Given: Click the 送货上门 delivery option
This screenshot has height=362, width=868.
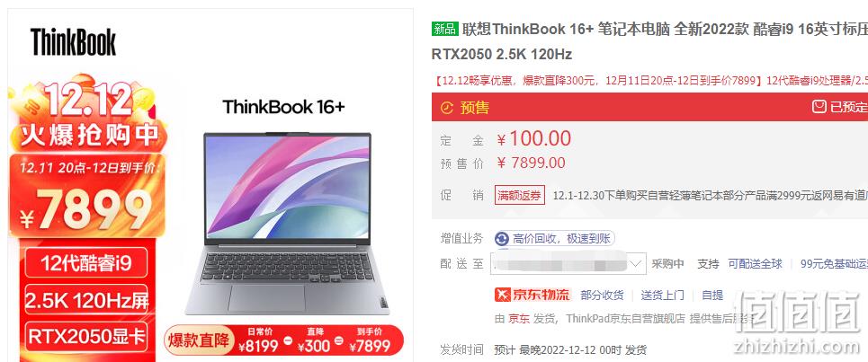Looking at the screenshot, I should (663, 296).
